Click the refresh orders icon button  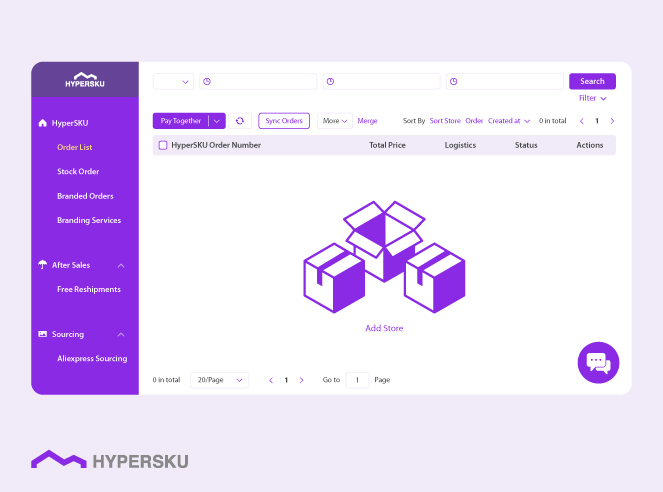(240, 121)
